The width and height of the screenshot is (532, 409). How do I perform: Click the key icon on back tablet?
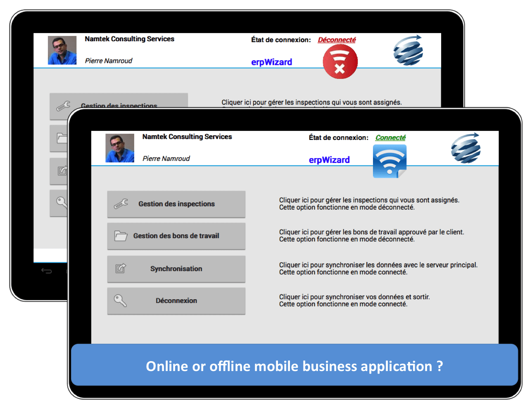62,202
